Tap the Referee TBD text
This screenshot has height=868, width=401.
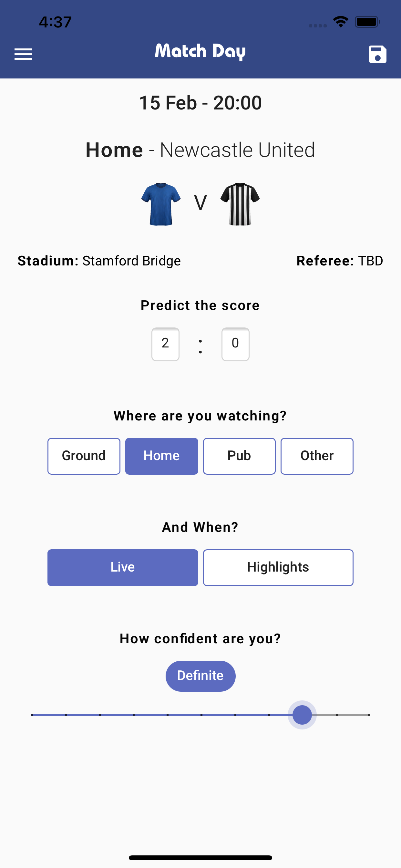pos(339,261)
